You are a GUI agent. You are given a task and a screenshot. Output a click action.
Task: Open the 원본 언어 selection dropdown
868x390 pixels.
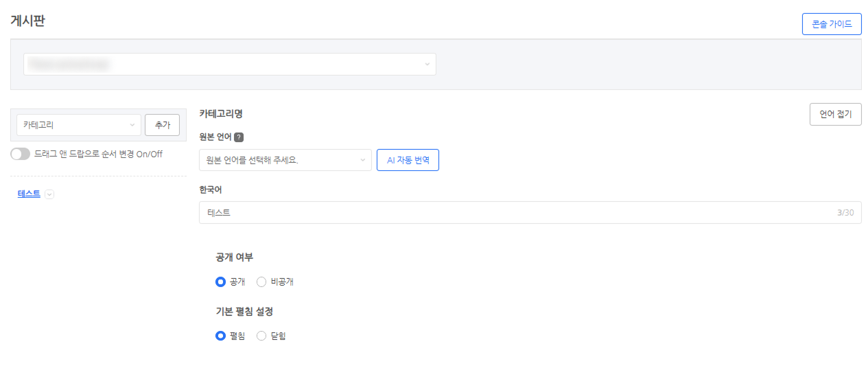(x=285, y=160)
